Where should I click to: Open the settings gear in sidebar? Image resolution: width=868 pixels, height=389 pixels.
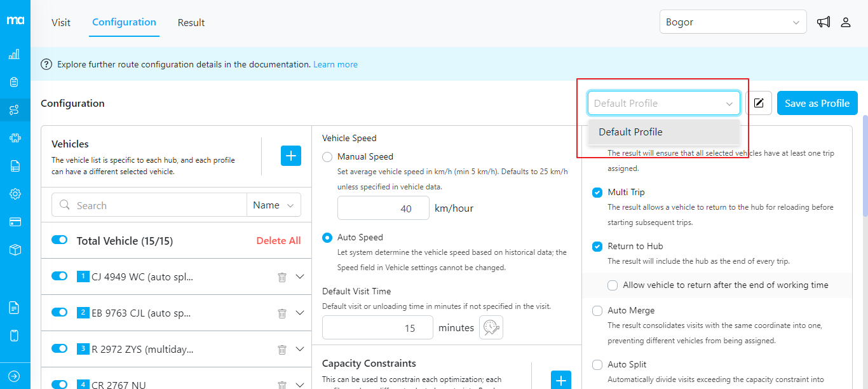15,194
